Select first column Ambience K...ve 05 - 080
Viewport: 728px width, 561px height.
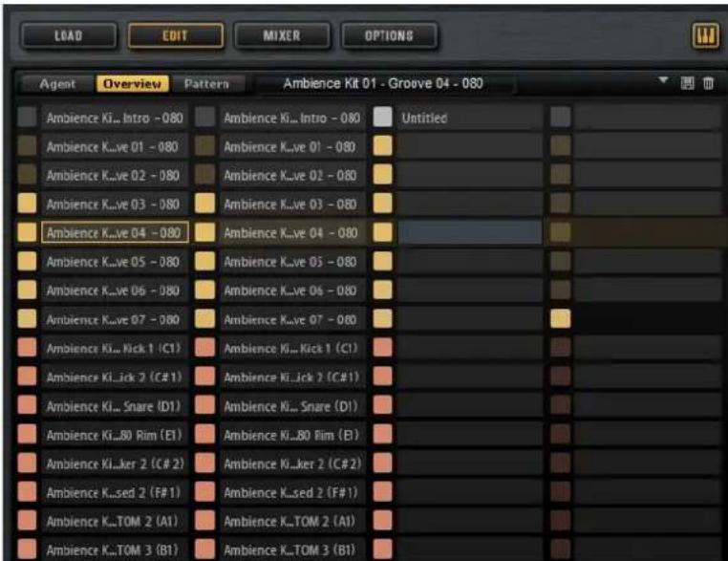click(x=115, y=262)
